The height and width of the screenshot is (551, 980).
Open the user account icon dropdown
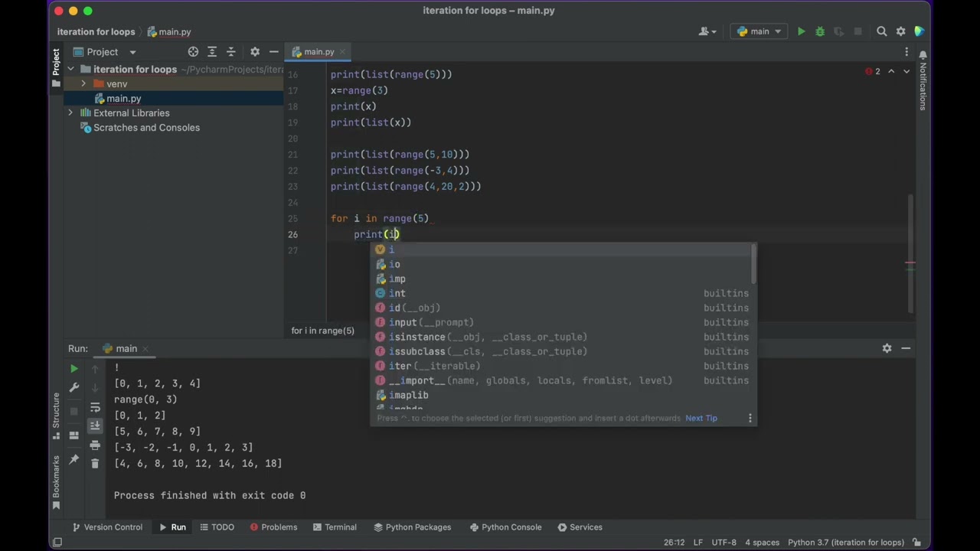[707, 31]
